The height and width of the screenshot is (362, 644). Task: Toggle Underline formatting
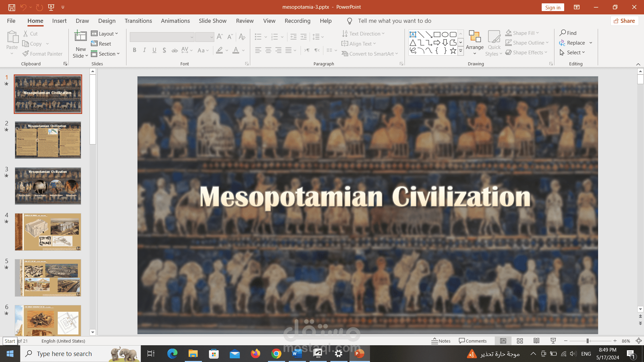click(x=154, y=50)
